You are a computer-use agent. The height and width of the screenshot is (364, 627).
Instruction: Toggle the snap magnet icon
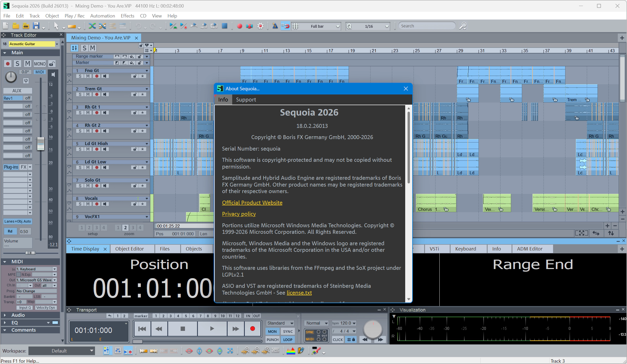(x=285, y=26)
